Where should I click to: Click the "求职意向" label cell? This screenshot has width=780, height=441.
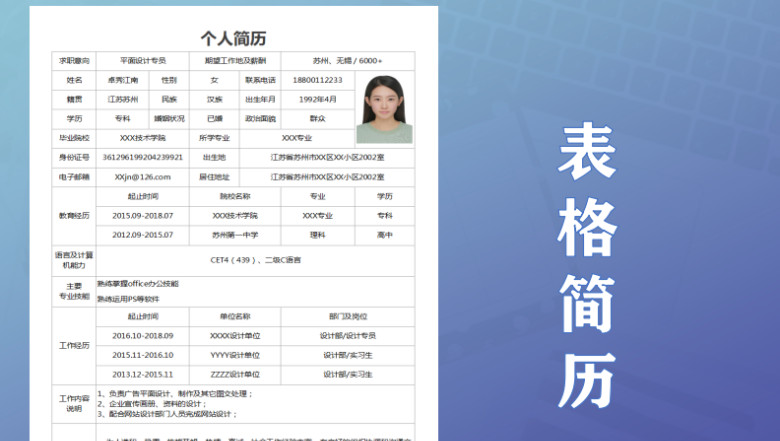coord(74,61)
